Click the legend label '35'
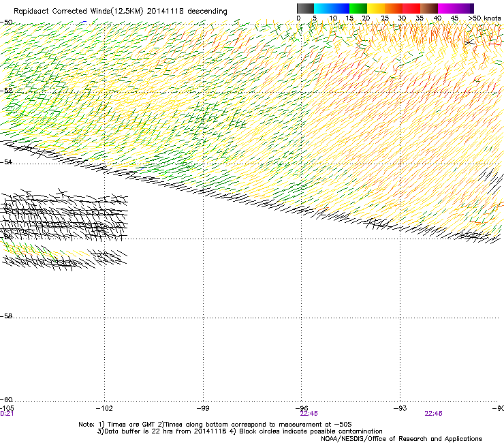 (x=420, y=18)
